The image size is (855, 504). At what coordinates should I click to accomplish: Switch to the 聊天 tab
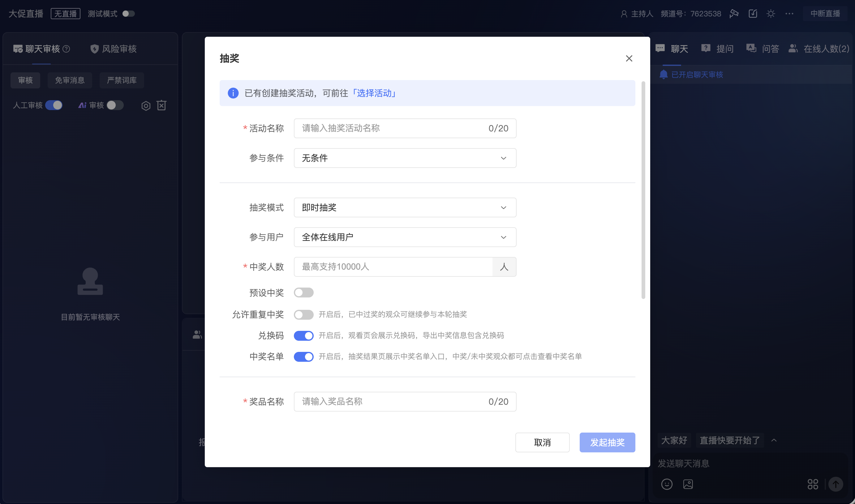[x=672, y=49]
